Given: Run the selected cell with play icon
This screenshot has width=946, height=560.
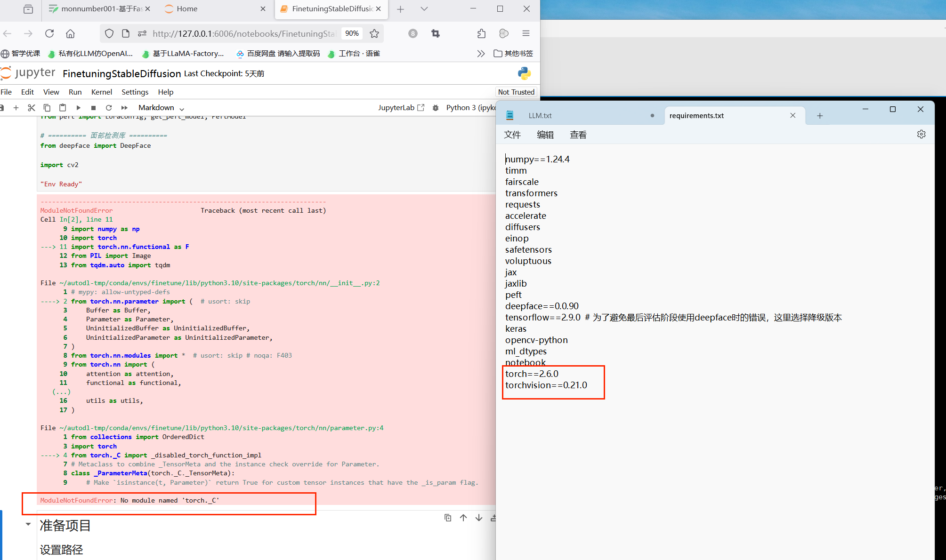Looking at the screenshot, I should point(78,108).
